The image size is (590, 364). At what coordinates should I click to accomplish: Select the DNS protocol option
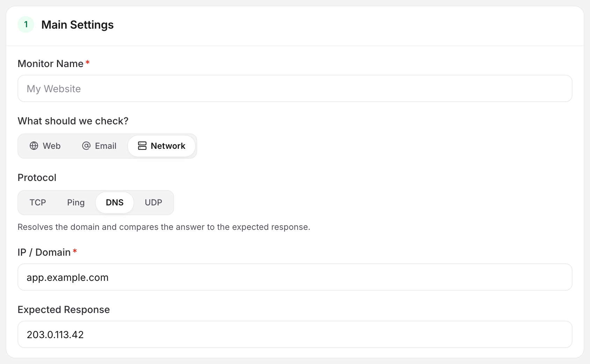pyautogui.click(x=115, y=203)
